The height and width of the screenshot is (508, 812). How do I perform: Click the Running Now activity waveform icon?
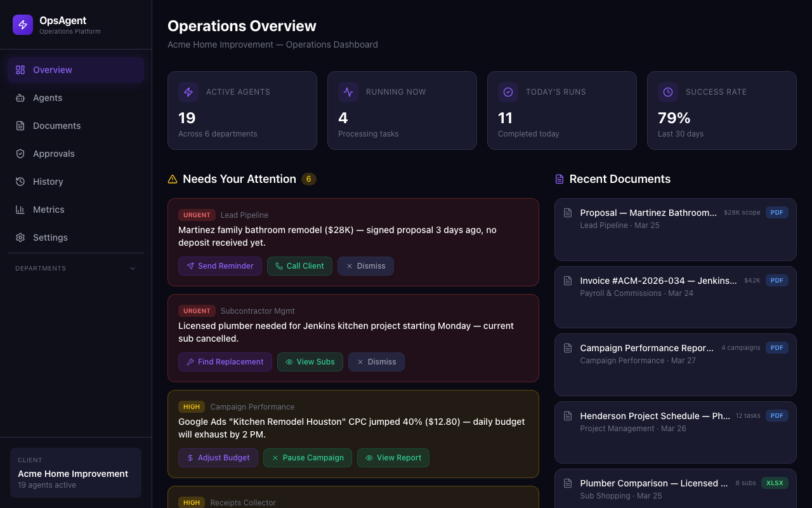(348, 92)
